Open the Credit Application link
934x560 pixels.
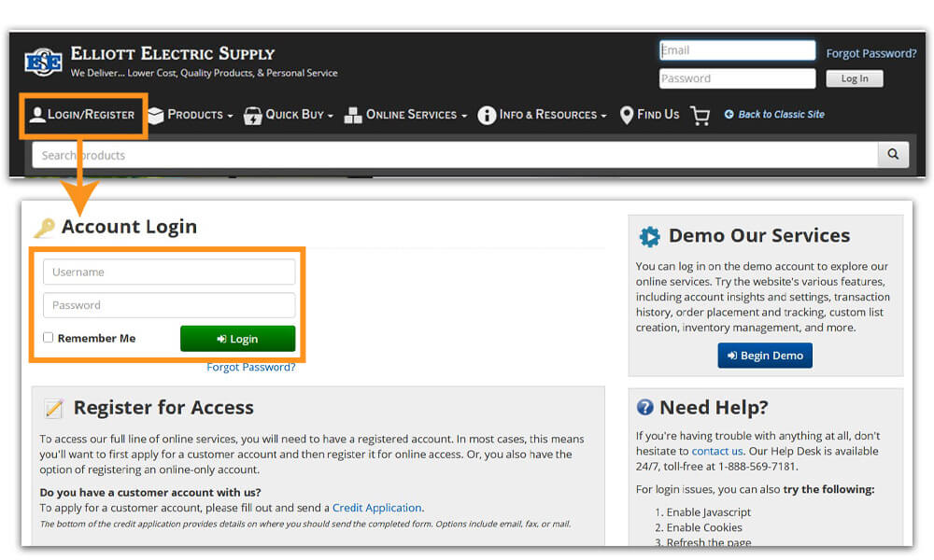click(x=377, y=508)
